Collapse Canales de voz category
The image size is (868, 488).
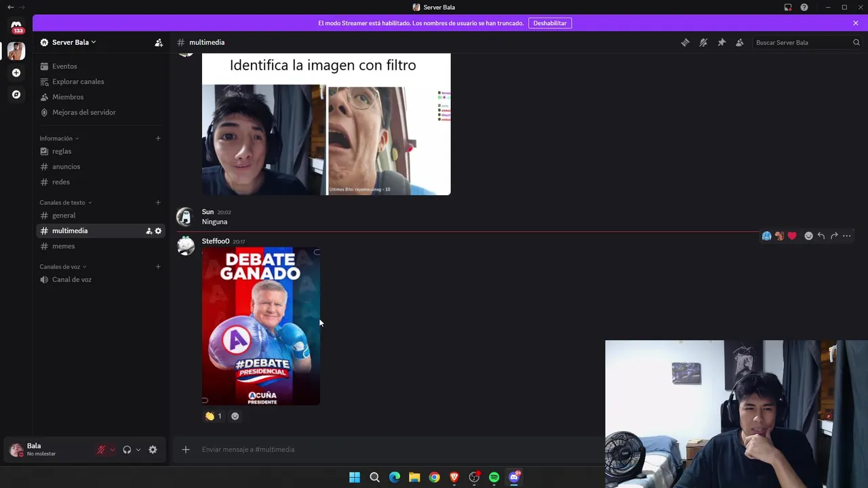click(63, 266)
